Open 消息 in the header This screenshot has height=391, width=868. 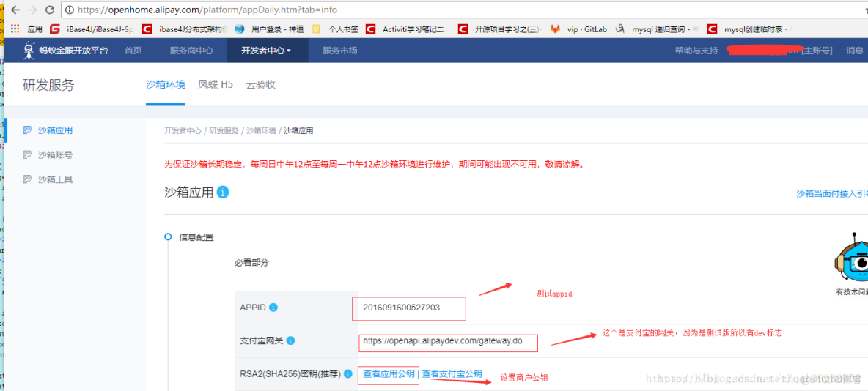pyautogui.click(x=854, y=51)
